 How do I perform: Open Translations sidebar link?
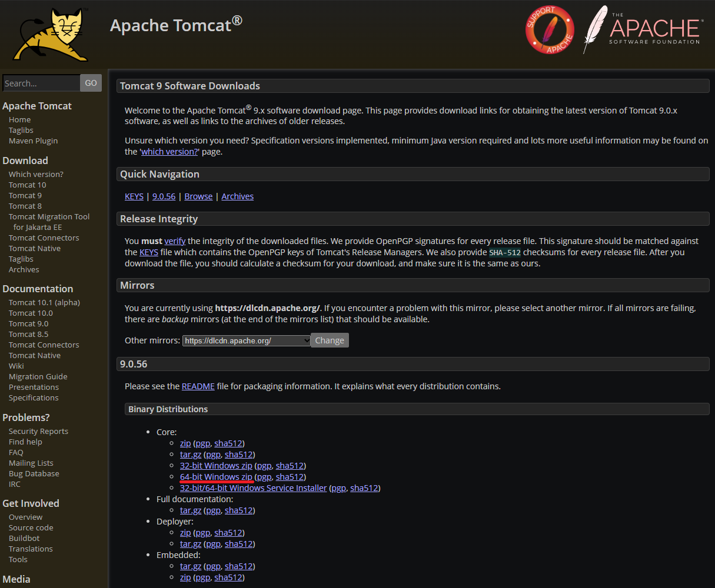point(31,549)
